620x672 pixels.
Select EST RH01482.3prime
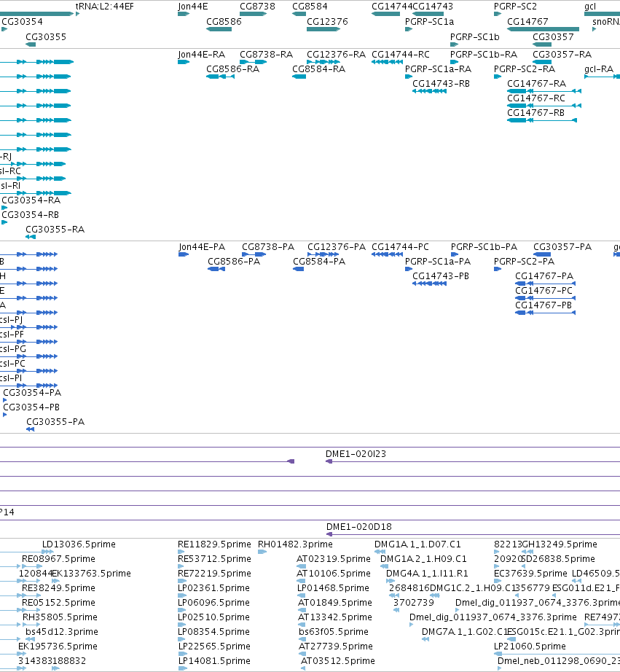[295, 544]
